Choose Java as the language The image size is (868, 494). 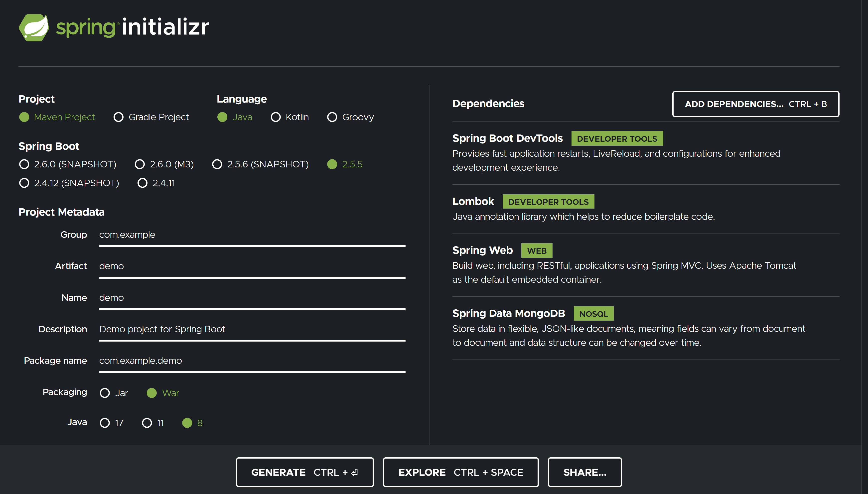click(222, 117)
